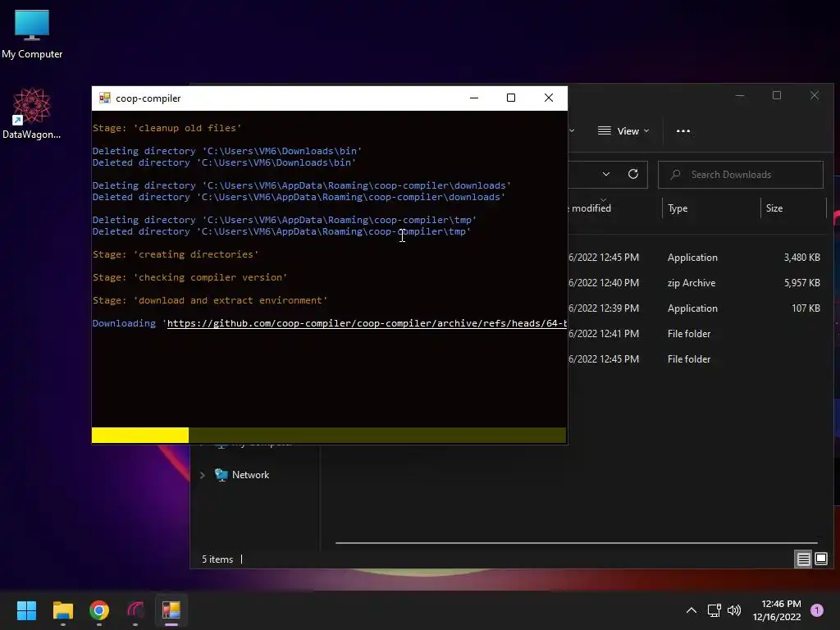Click the 'creating directories' stage line

(176, 254)
